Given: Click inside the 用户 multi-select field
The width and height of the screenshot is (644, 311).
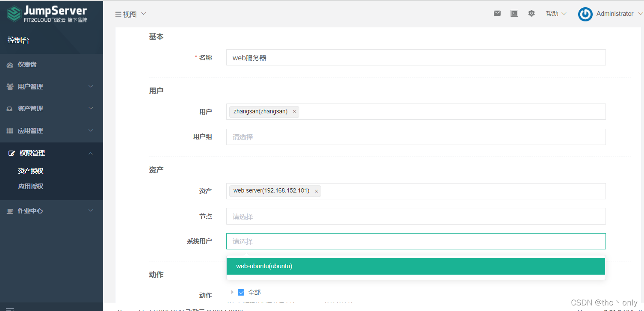Looking at the screenshot, I should pyautogui.click(x=416, y=112).
